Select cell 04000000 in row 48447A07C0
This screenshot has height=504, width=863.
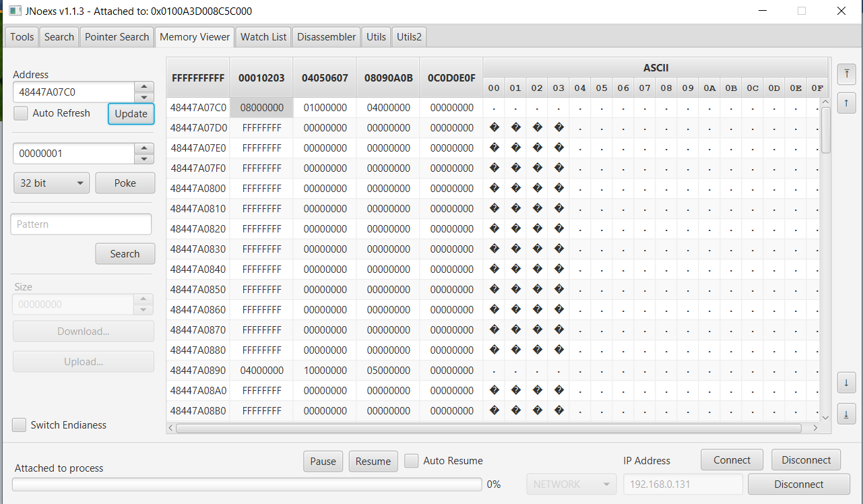point(388,108)
